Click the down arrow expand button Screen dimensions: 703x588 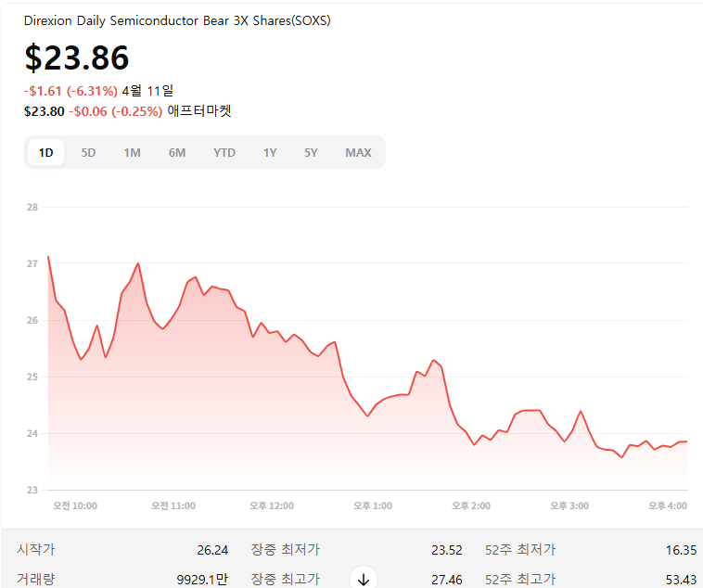click(364, 579)
